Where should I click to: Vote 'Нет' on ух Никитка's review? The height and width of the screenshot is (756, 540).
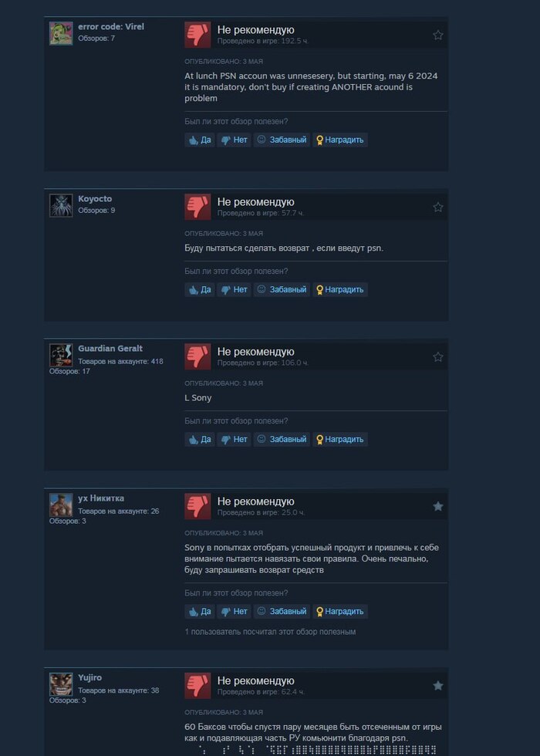(x=234, y=611)
